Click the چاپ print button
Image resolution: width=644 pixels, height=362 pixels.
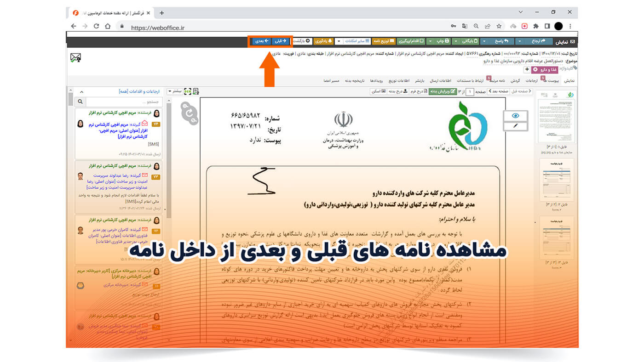pyautogui.click(x=443, y=41)
